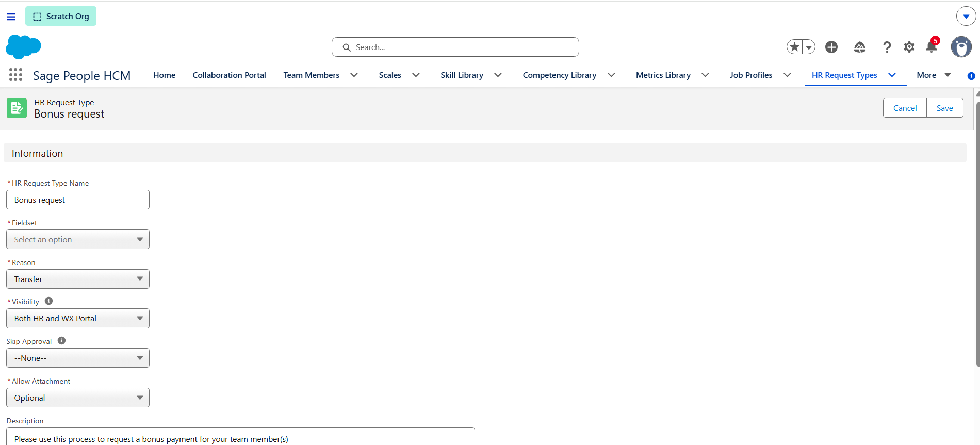Click the Salesforce cloud logo
Screen dimensions: 980x445
(x=23, y=47)
